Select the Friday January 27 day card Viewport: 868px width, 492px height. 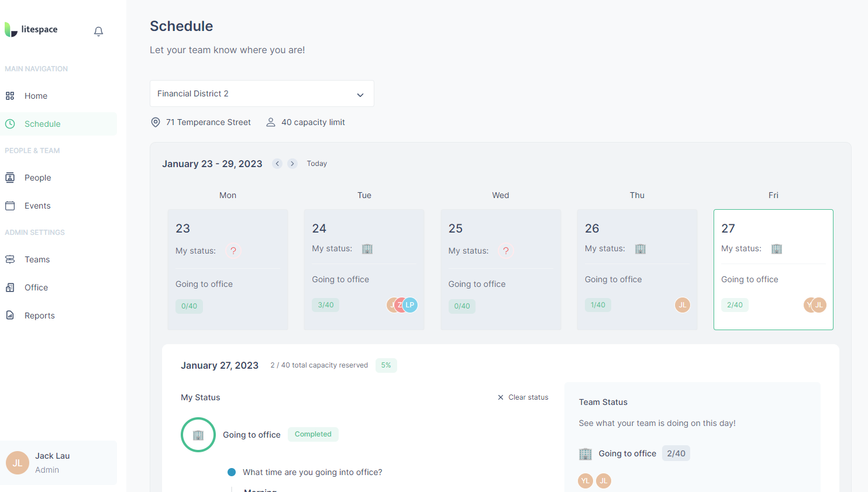tap(773, 269)
